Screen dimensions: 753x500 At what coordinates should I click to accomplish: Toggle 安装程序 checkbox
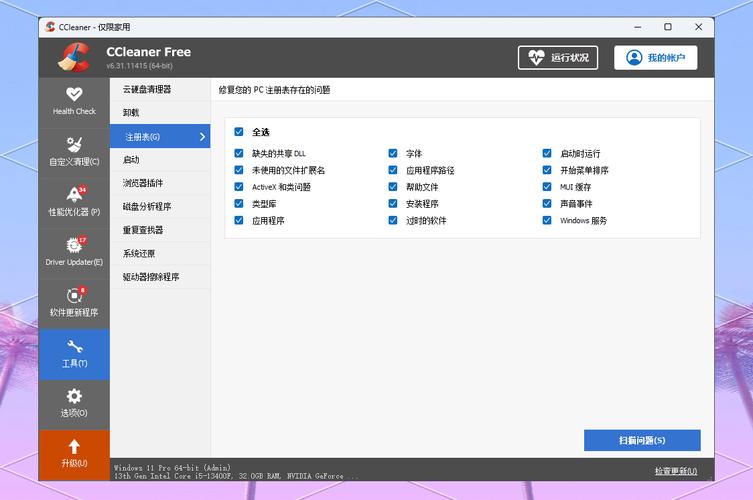point(393,204)
